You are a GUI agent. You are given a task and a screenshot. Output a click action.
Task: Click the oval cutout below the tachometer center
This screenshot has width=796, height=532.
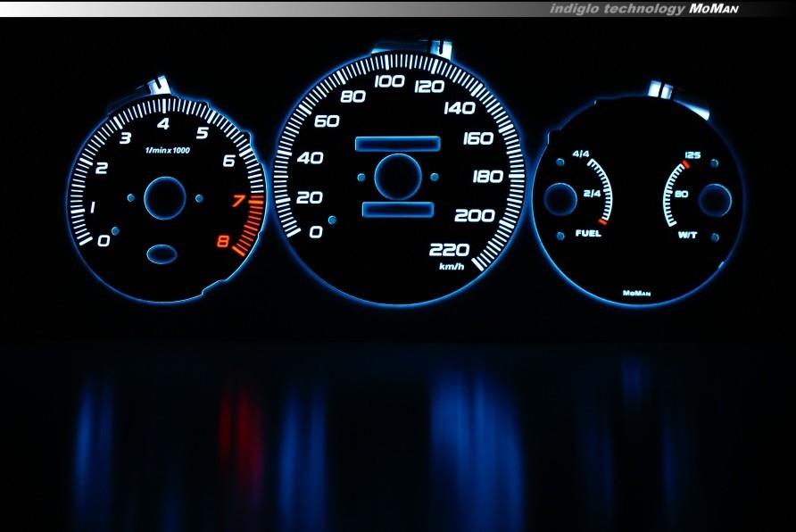[162, 255]
